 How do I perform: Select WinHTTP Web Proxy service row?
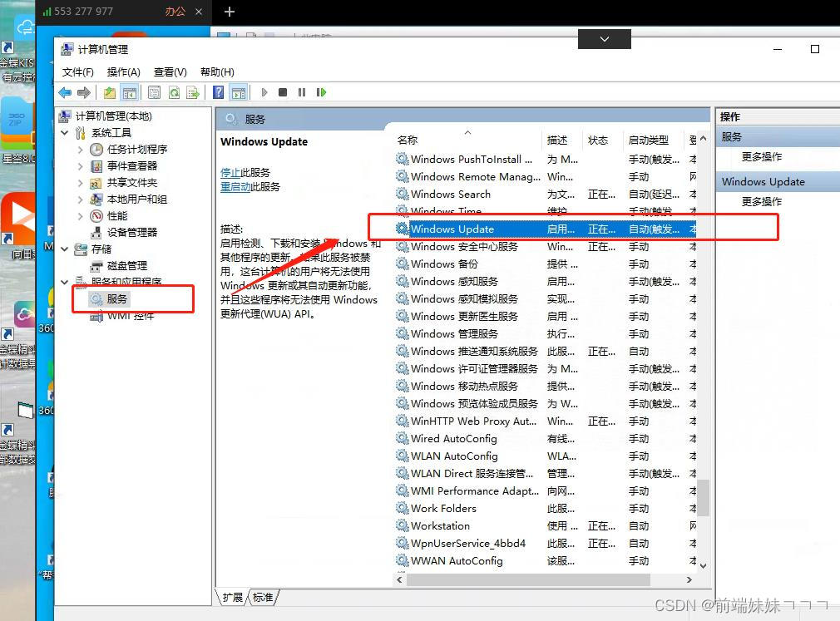[x=546, y=421]
